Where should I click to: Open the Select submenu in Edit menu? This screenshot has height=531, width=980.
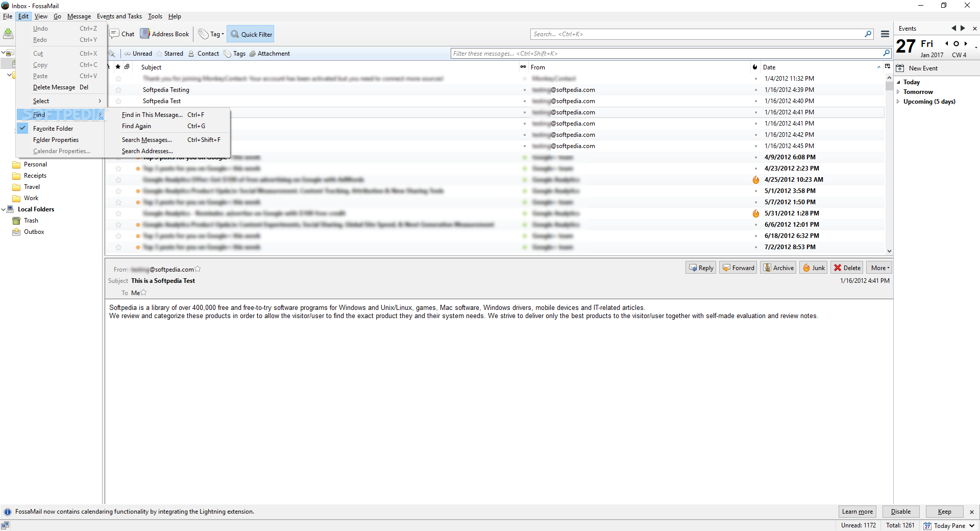point(61,101)
